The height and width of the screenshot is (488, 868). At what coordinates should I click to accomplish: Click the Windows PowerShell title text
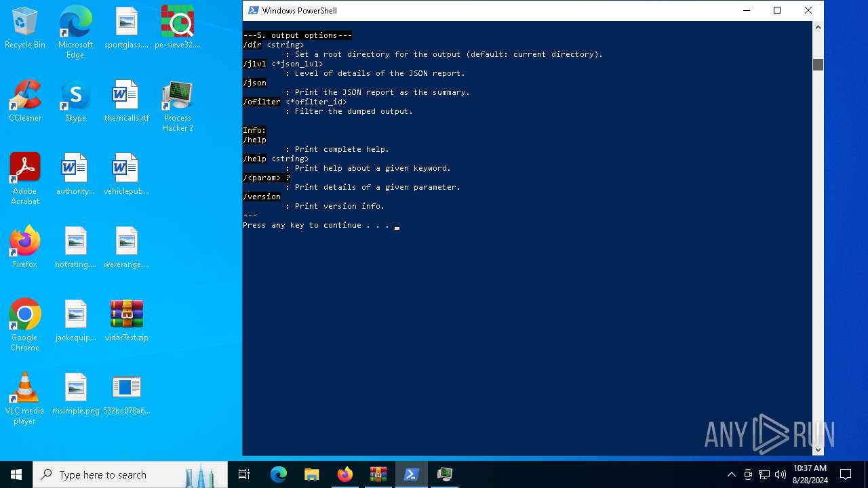299,11
